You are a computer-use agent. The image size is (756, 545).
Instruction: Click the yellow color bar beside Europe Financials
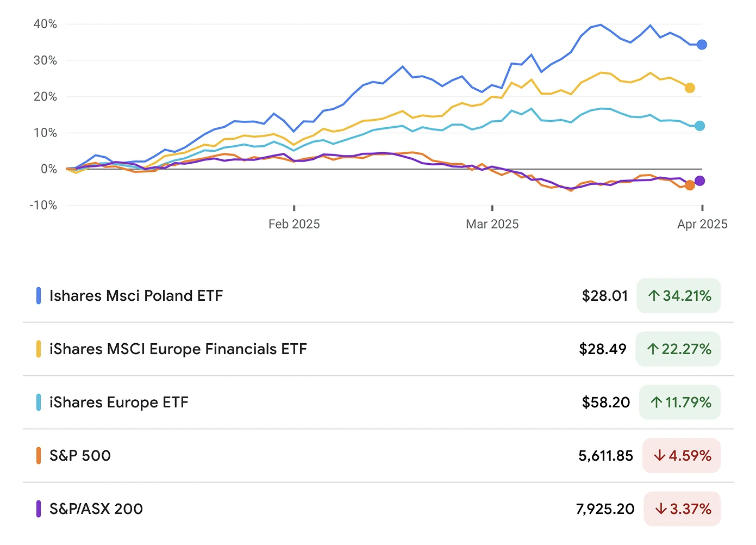click(39, 349)
